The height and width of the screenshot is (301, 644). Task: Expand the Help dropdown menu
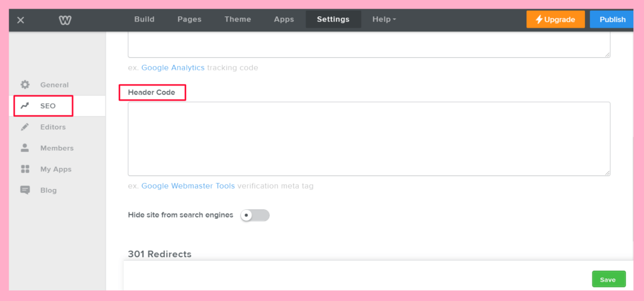384,19
